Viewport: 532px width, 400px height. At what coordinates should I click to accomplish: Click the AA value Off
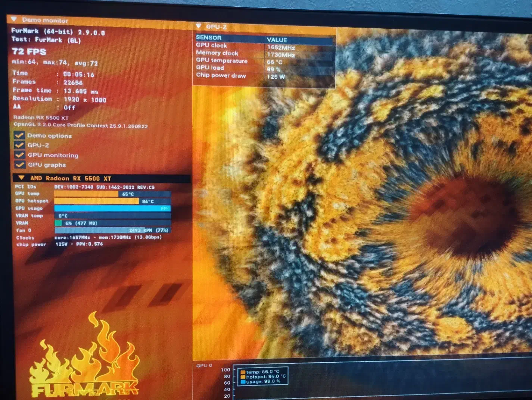click(69, 107)
